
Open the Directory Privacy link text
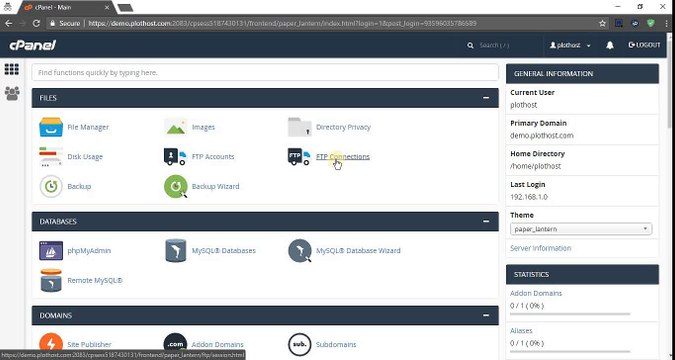point(343,127)
